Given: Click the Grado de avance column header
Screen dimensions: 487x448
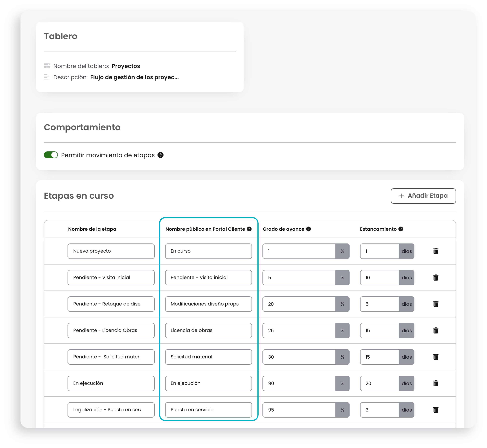Looking at the screenshot, I should tap(283, 229).
